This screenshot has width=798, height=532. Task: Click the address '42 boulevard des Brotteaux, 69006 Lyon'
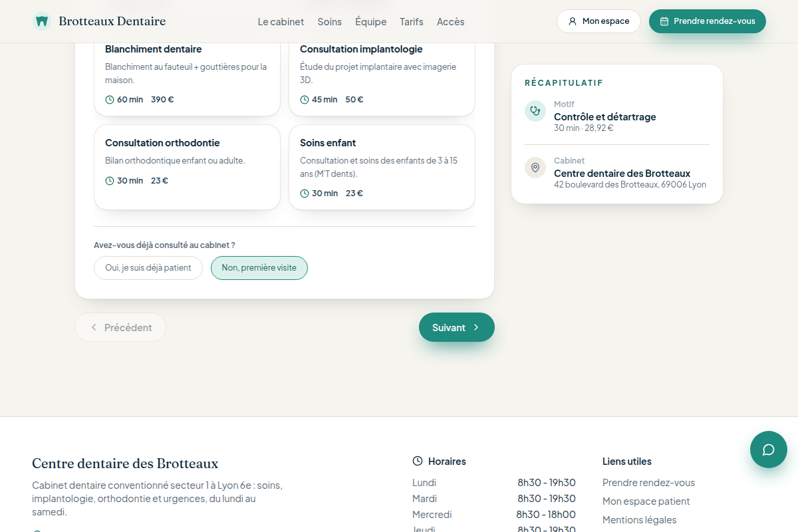[630, 185]
